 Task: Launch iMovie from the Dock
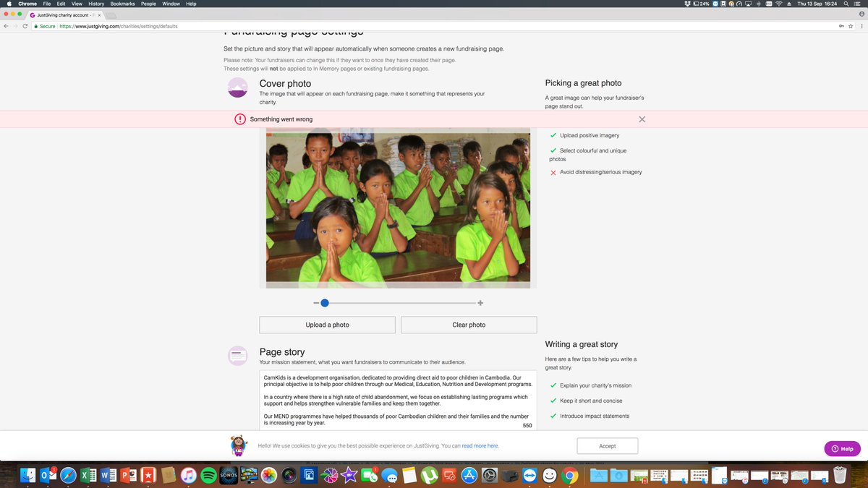point(349,475)
